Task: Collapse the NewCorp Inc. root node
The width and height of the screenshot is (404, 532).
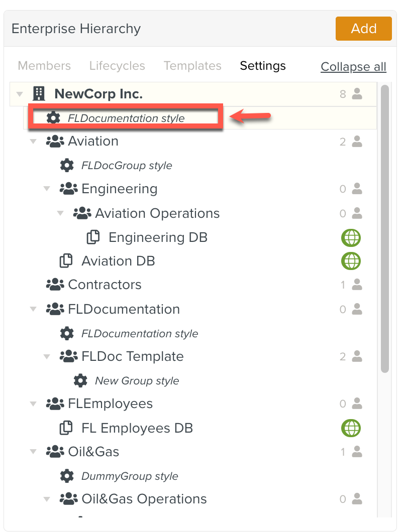Action: tap(20, 94)
